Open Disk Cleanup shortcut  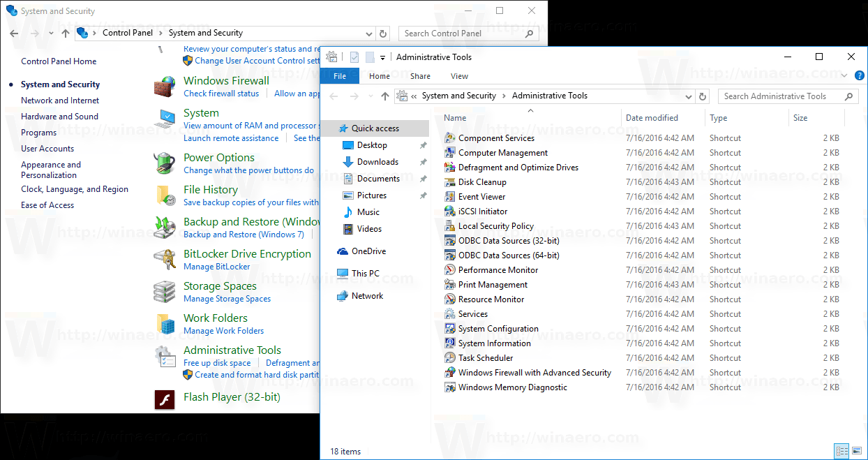coord(479,181)
